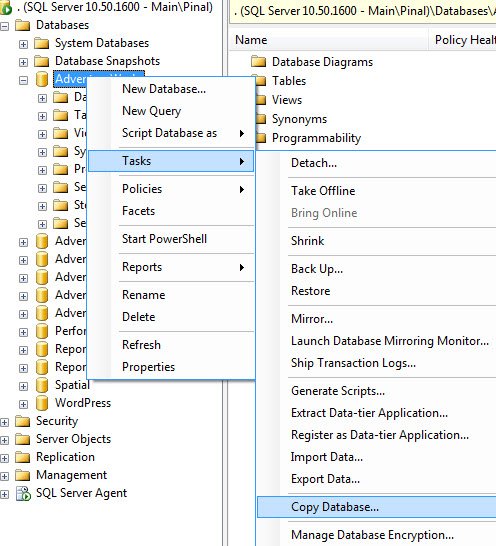The width and height of the screenshot is (496, 546).
Task: Click the Databases folder icon
Action: coord(23,25)
